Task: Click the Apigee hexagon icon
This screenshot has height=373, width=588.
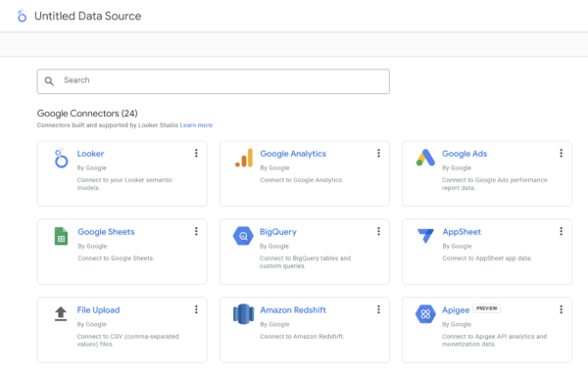Action: (x=425, y=314)
